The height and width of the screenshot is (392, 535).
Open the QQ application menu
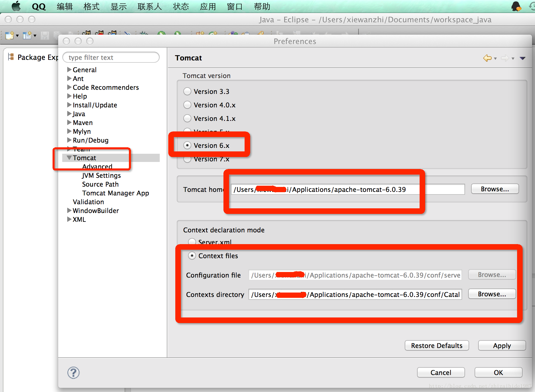[39, 6]
